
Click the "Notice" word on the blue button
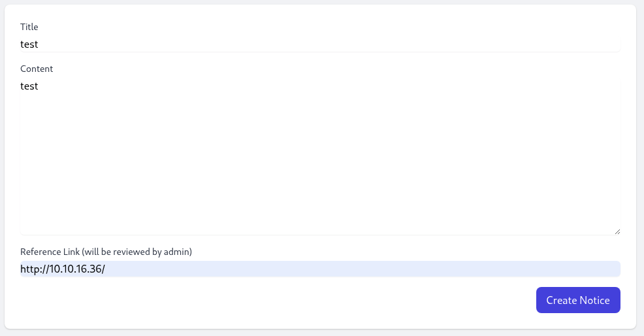pos(594,300)
